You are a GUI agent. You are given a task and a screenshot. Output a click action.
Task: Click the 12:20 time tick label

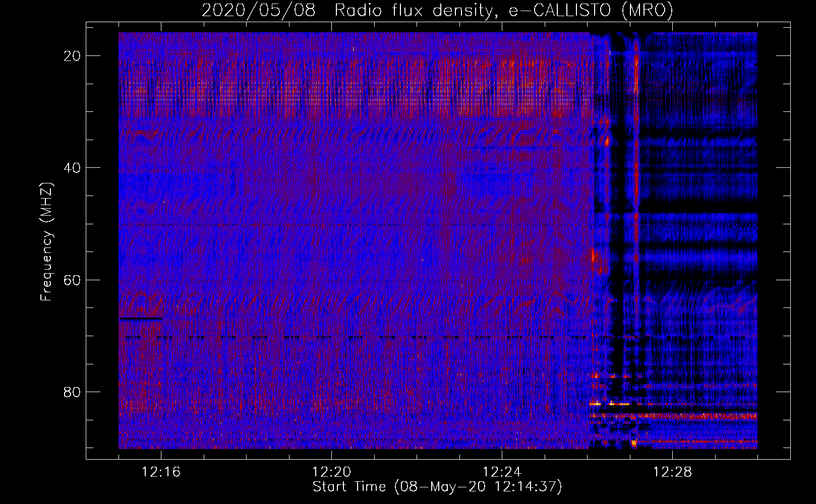[x=331, y=472]
